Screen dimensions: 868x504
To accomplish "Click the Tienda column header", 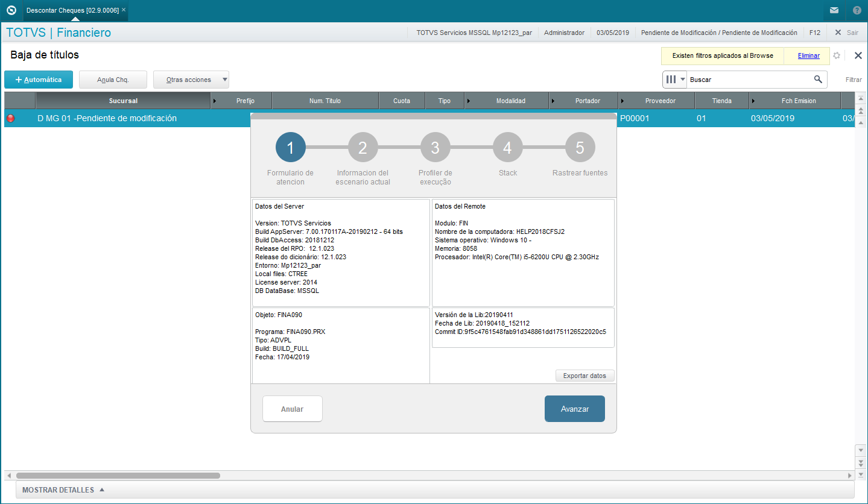I will point(721,101).
